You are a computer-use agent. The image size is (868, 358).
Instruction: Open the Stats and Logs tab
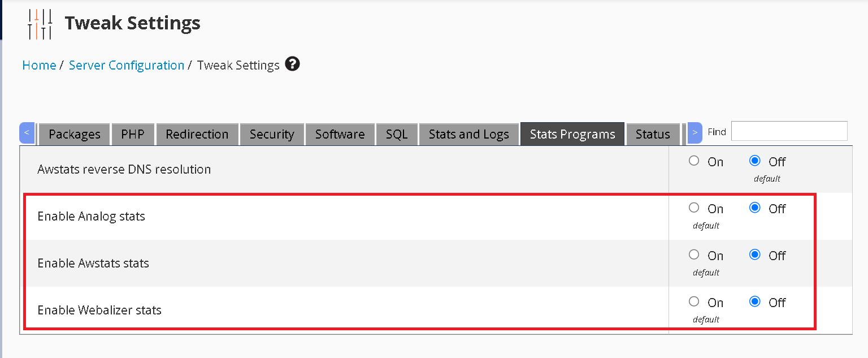468,134
